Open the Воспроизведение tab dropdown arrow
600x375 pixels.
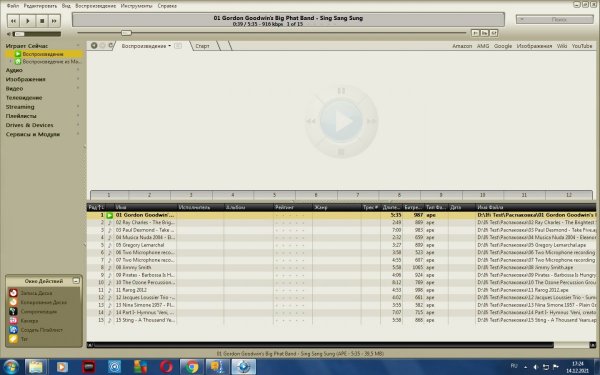click(x=170, y=46)
